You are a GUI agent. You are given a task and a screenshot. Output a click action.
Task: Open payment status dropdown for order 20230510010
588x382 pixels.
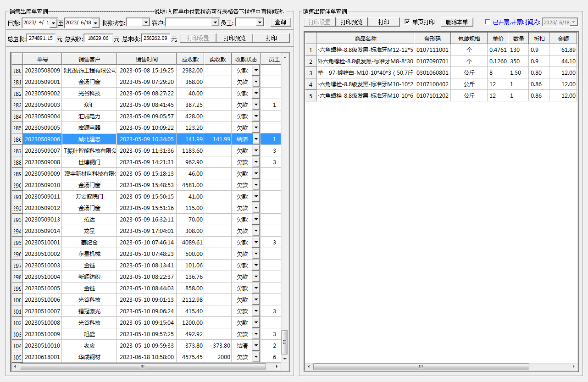click(x=256, y=345)
